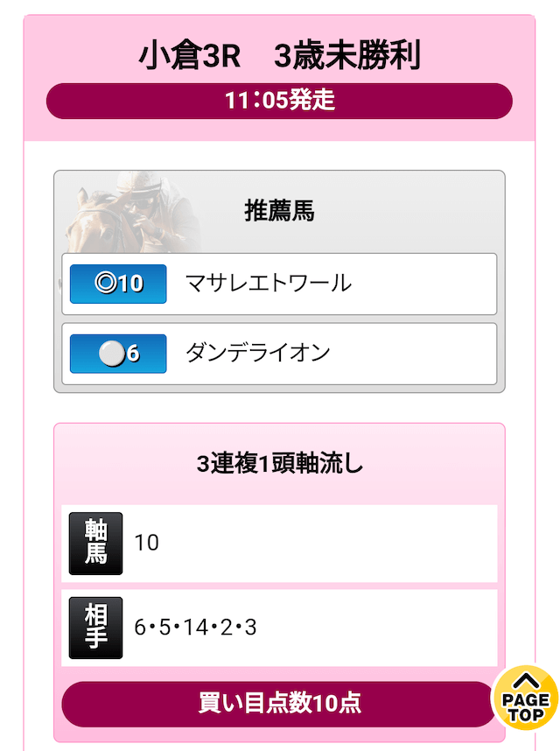This screenshot has width=560, height=751.
Task: Open horse ダンデライオン entry
Action: click(x=258, y=353)
